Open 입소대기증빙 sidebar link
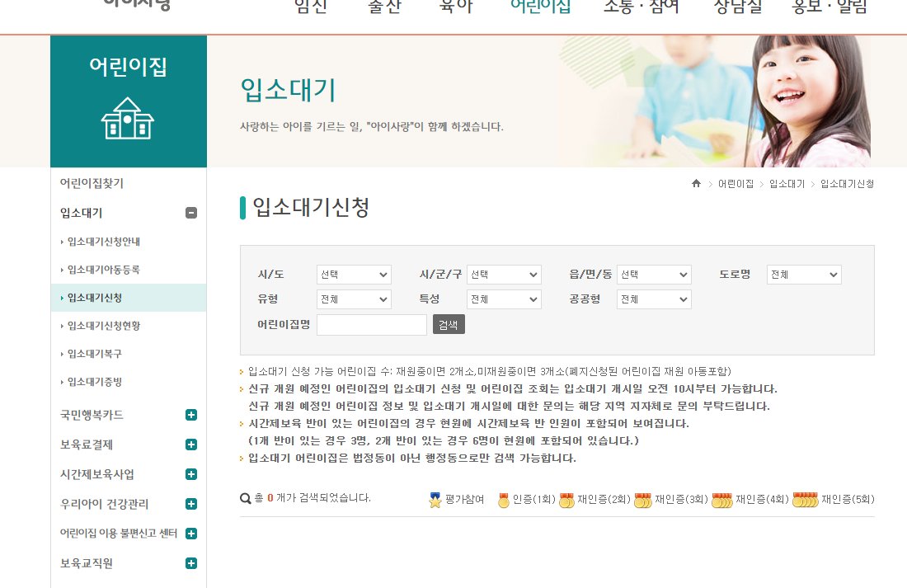Viewport: 907px width, 588px height. [x=95, y=382]
